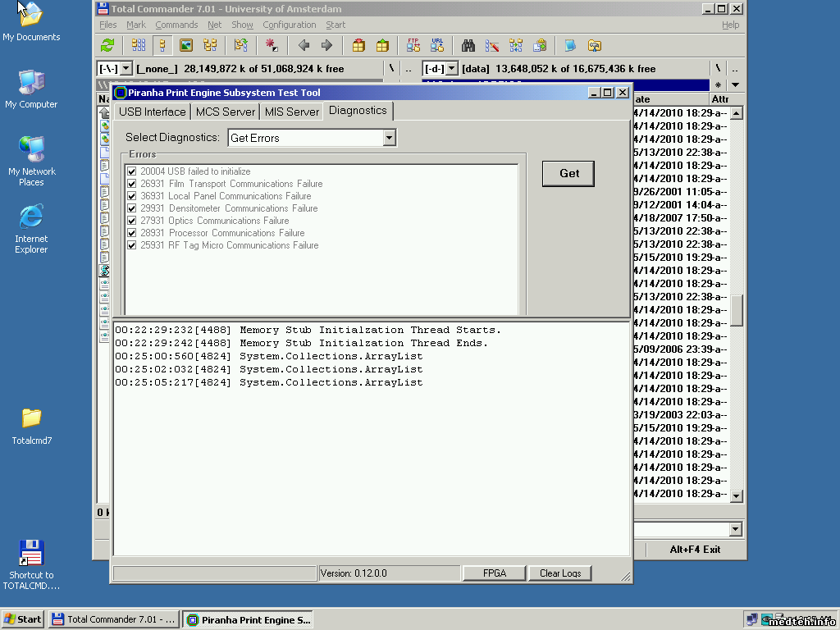
Task: Toggle Film Transport Communications Failure checkbox
Action: point(132,184)
